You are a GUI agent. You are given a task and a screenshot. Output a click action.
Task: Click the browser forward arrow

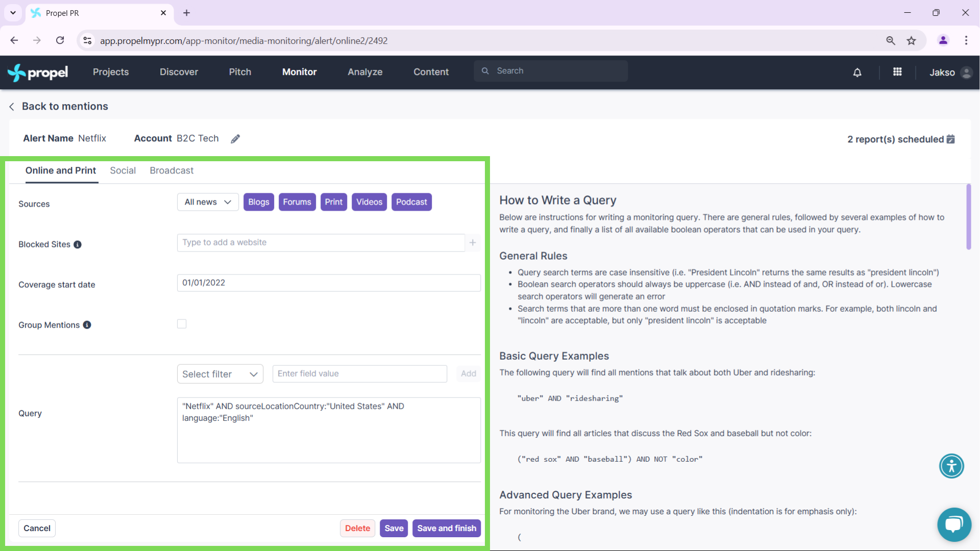point(37,40)
